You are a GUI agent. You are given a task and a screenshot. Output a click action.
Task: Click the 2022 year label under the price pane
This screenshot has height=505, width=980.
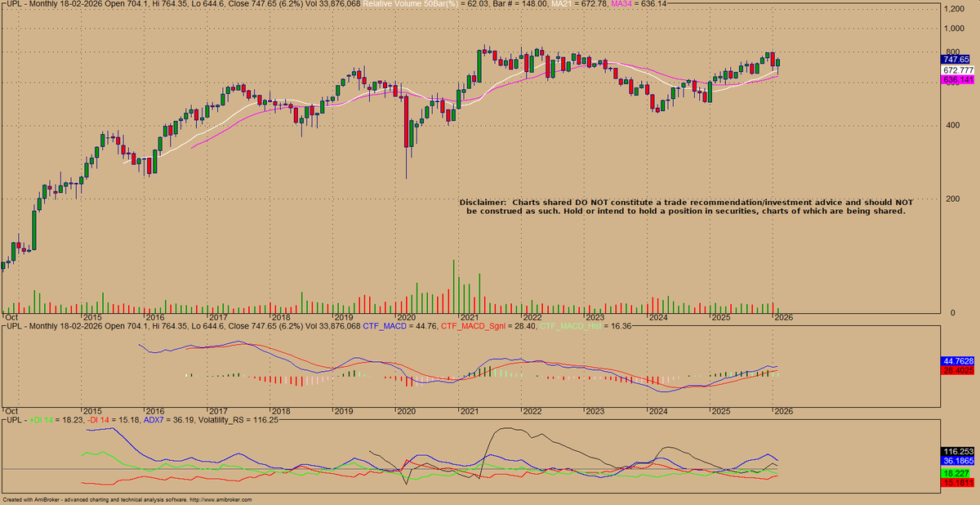pos(532,317)
